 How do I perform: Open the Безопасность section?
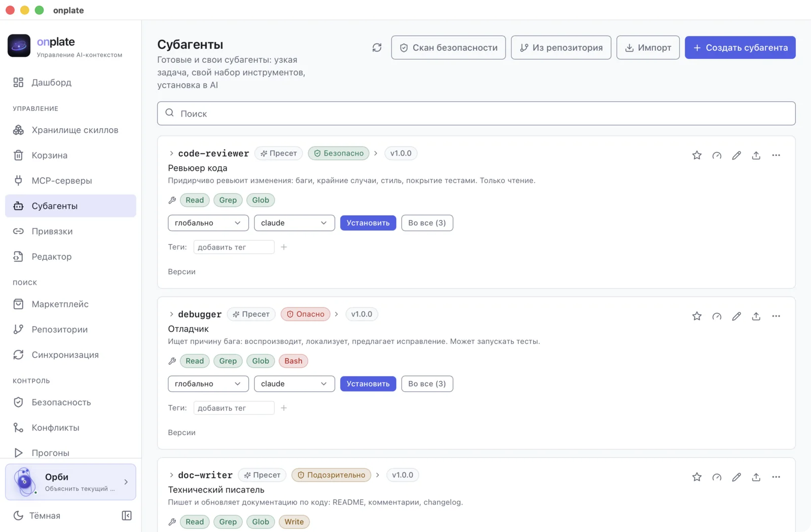[70, 403]
